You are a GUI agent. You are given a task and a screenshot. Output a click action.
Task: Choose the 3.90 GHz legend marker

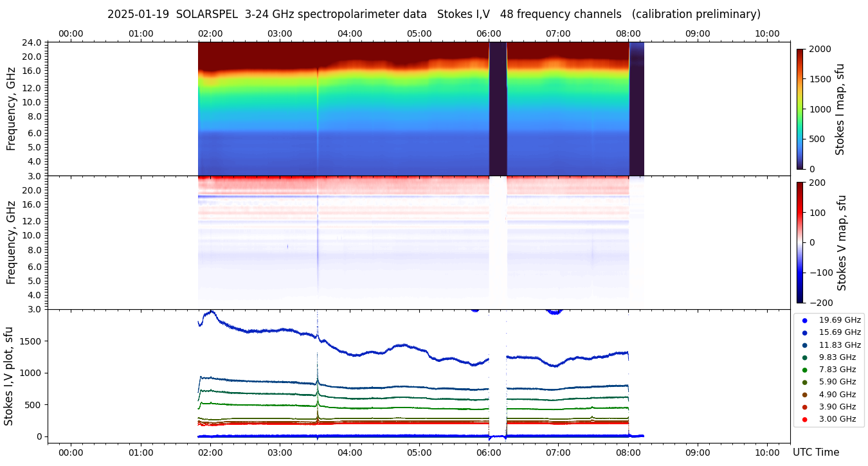(x=804, y=407)
